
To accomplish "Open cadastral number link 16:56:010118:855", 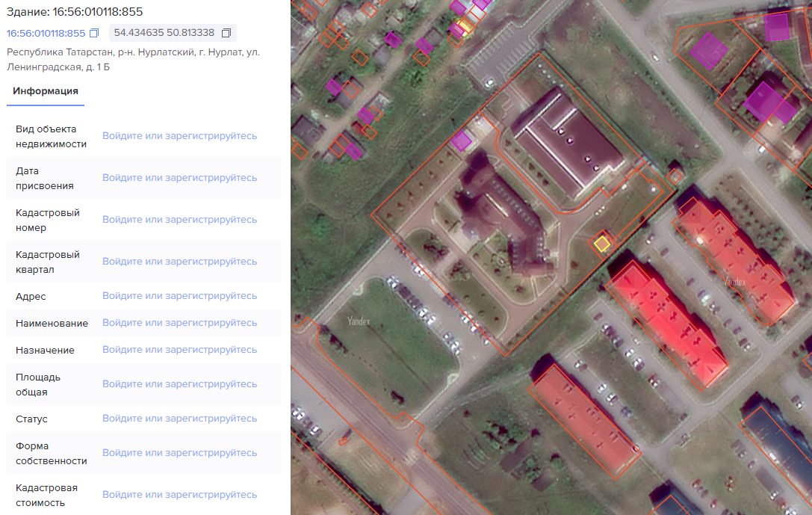I will (x=46, y=33).
